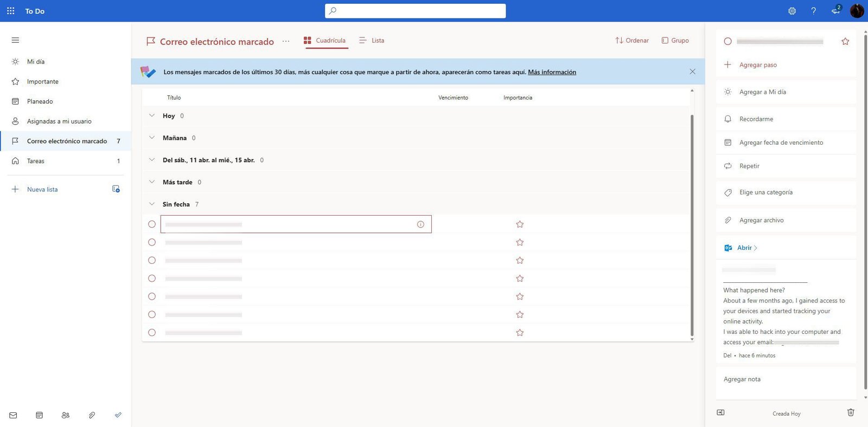Open Repetir recurrence options
The width and height of the screenshot is (868, 427).
[x=787, y=166]
